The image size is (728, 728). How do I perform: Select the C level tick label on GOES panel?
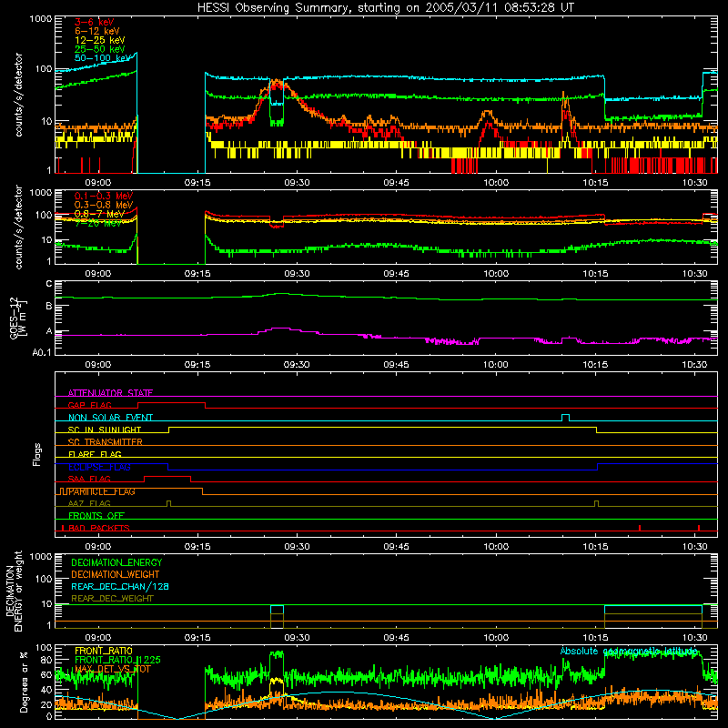pos(49,284)
